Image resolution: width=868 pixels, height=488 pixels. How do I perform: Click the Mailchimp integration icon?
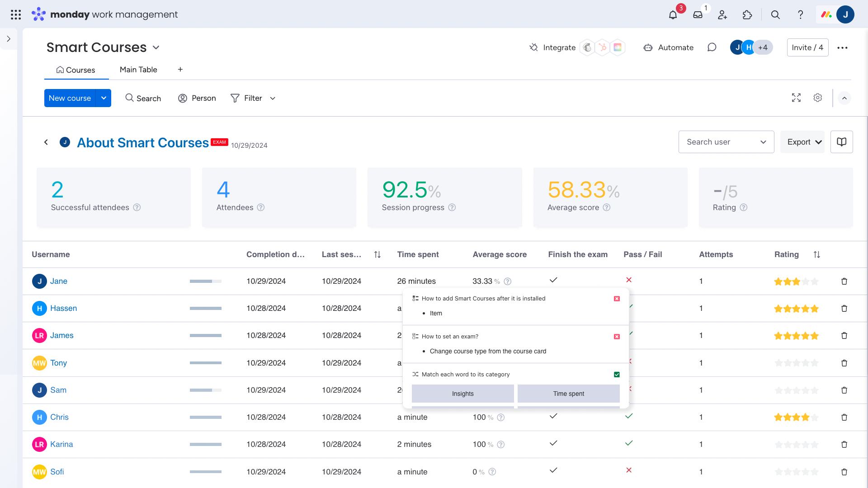[x=587, y=47]
